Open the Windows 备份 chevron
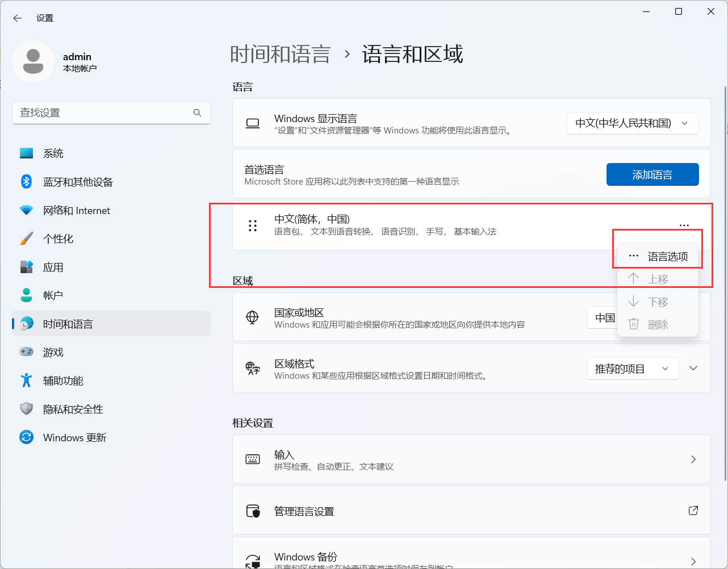Image resolution: width=728 pixels, height=569 pixels. tap(693, 561)
